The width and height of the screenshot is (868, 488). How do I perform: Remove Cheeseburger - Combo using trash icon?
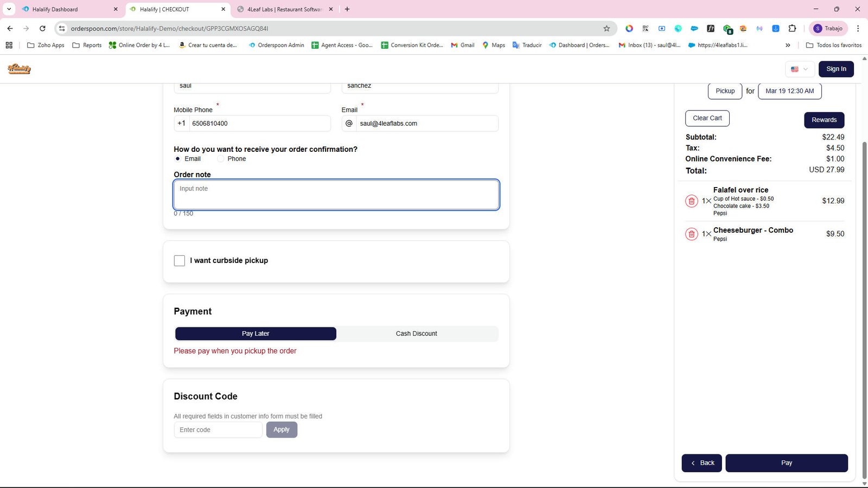click(691, 234)
